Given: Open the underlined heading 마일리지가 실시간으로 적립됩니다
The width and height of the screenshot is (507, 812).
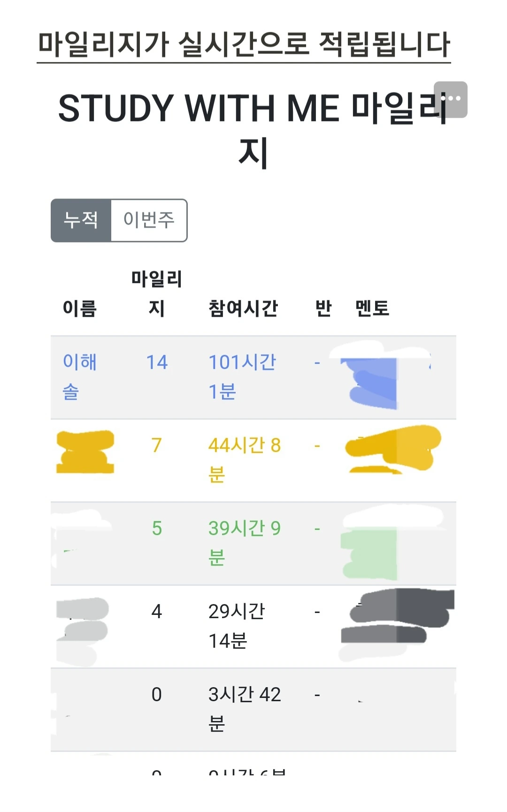Looking at the screenshot, I should tap(244, 45).
